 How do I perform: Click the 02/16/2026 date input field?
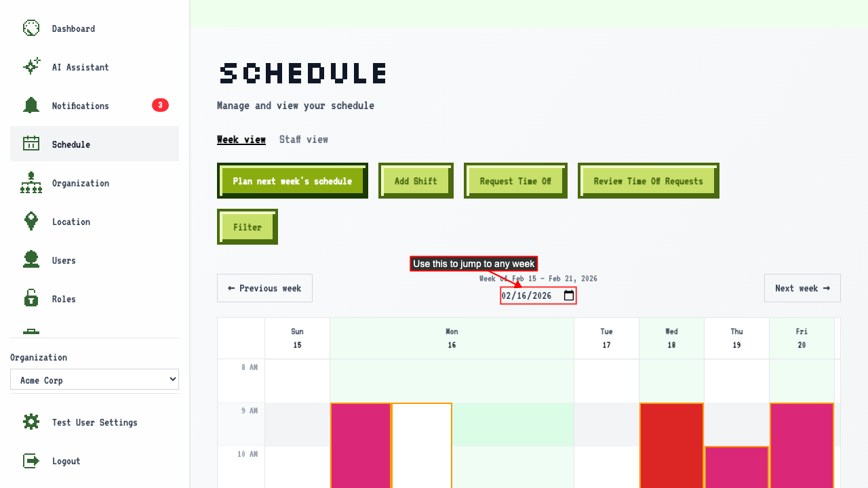(x=538, y=296)
